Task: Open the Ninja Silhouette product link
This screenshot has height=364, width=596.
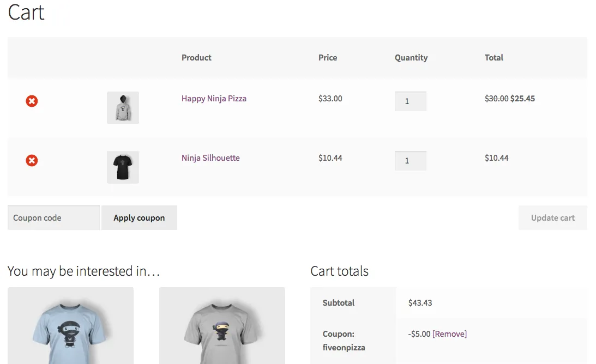Action: 210,158
